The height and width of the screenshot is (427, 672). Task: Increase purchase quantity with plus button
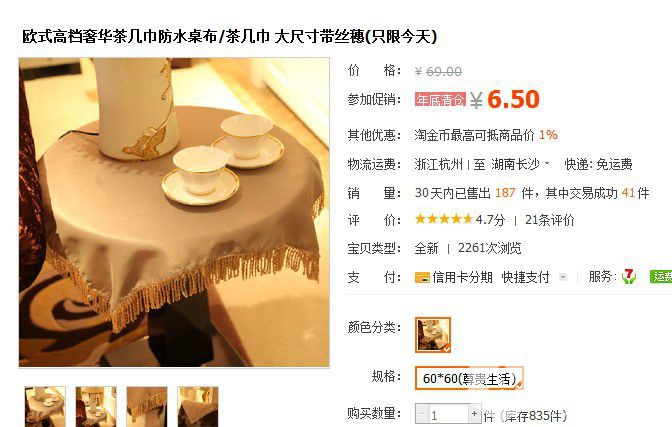(x=474, y=414)
